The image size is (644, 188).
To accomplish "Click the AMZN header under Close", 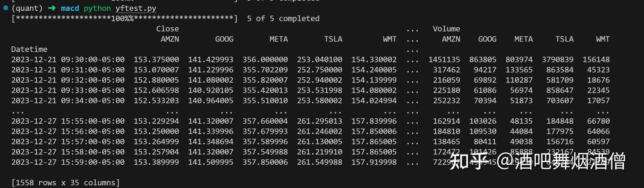I will (170, 39).
